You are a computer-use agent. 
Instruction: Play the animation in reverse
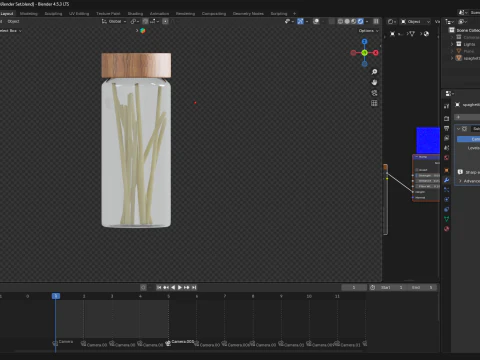[x=173, y=287]
